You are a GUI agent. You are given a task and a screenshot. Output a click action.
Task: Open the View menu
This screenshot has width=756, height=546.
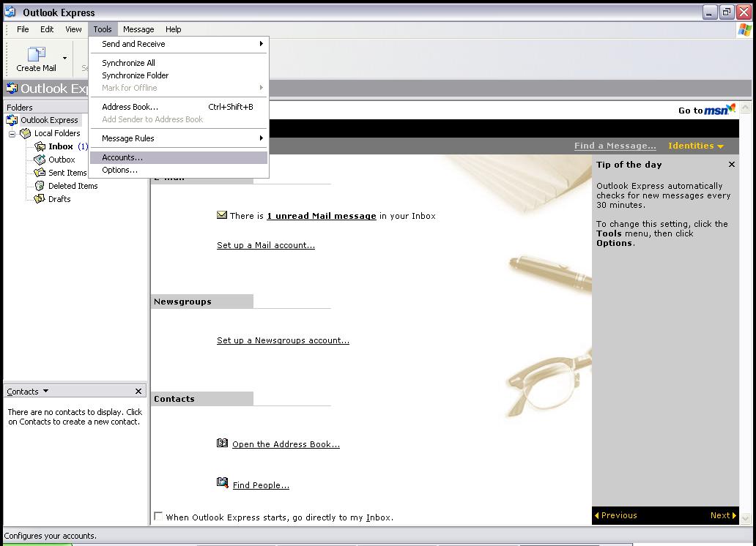pos(73,29)
